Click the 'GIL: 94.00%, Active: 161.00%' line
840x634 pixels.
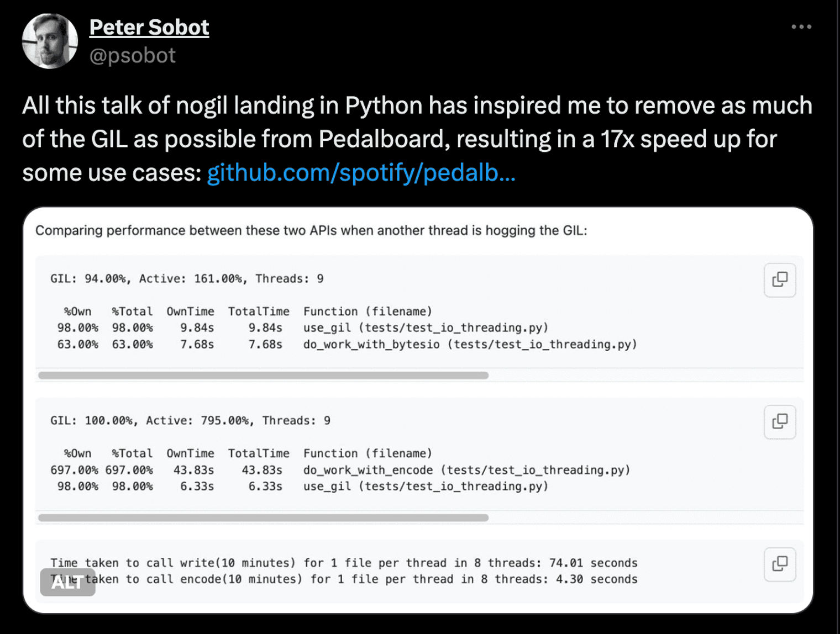click(x=187, y=279)
